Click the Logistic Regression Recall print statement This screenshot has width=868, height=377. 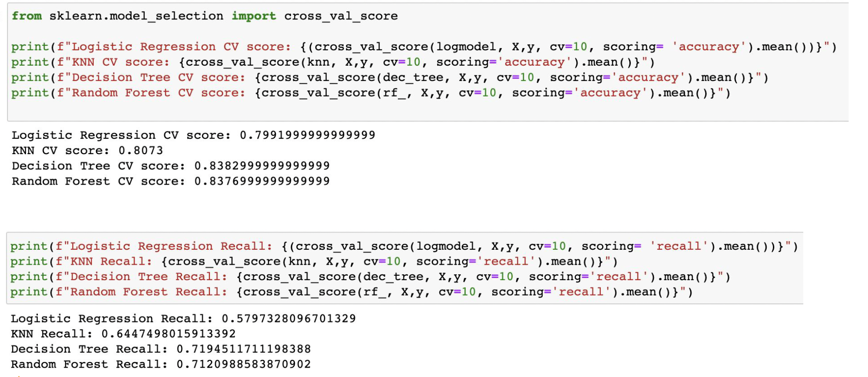coord(404,246)
